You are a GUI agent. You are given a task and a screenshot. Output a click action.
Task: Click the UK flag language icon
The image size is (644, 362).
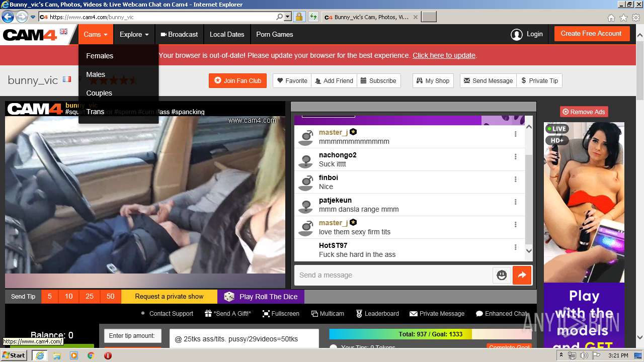(x=63, y=32)
